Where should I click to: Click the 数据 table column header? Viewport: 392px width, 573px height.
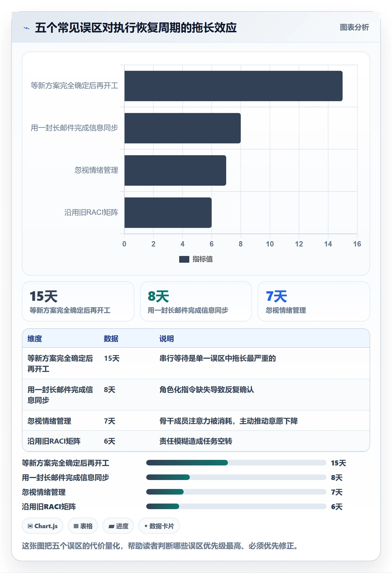[111, 339]
